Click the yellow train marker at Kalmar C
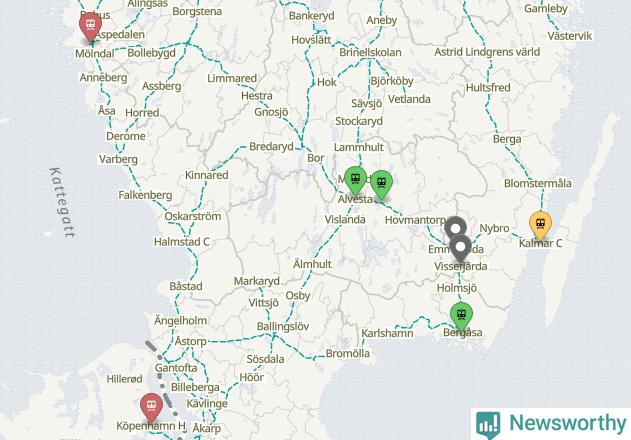The image size is (631, 440). (x=540, y=225)
